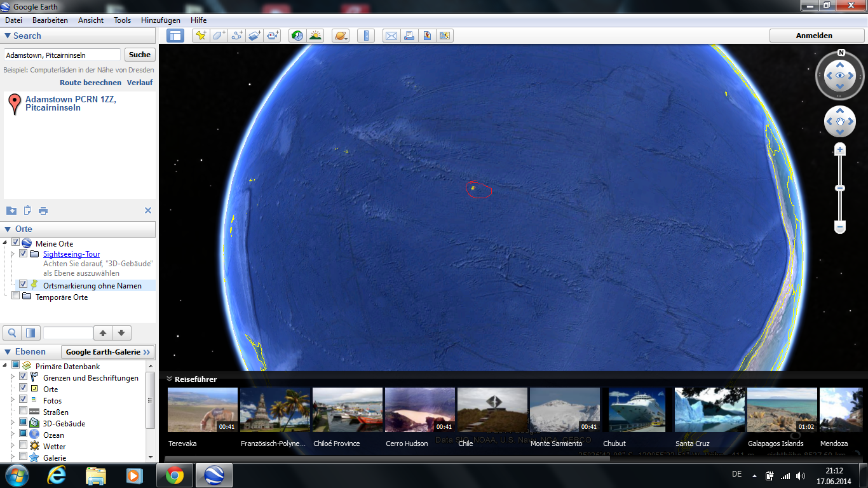Click the Suche button
This screenshot has height=488, width=868.
140,55
